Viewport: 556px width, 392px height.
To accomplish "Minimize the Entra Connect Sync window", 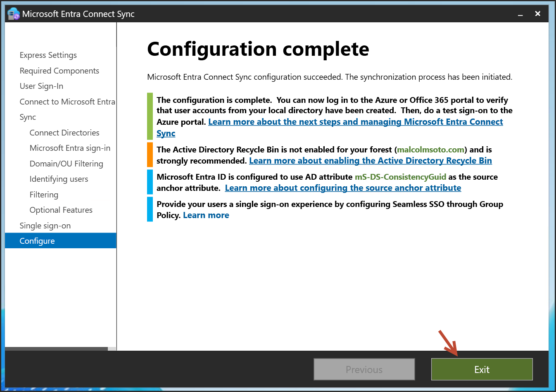I will point(520,14).
